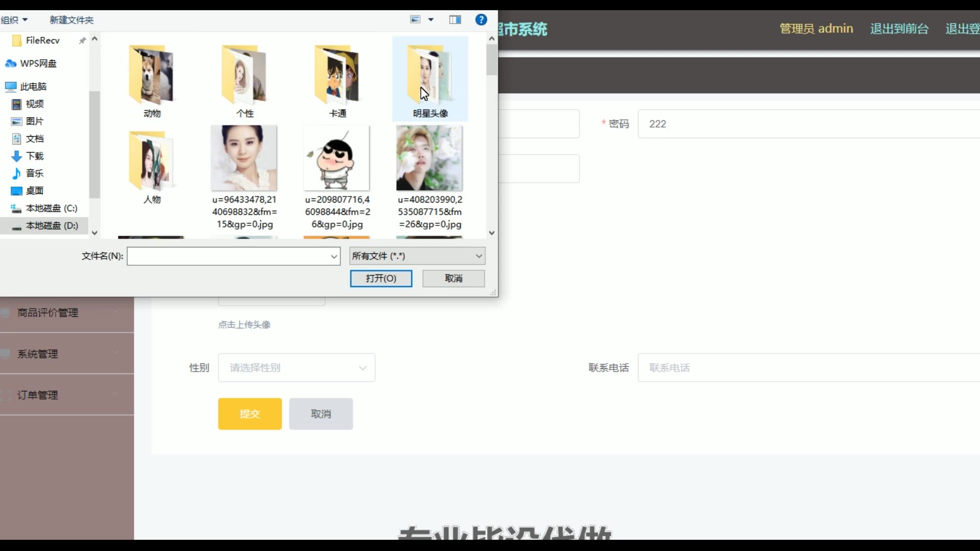Select the 人物 folder
980x551 pixels.
click(152, 163)
